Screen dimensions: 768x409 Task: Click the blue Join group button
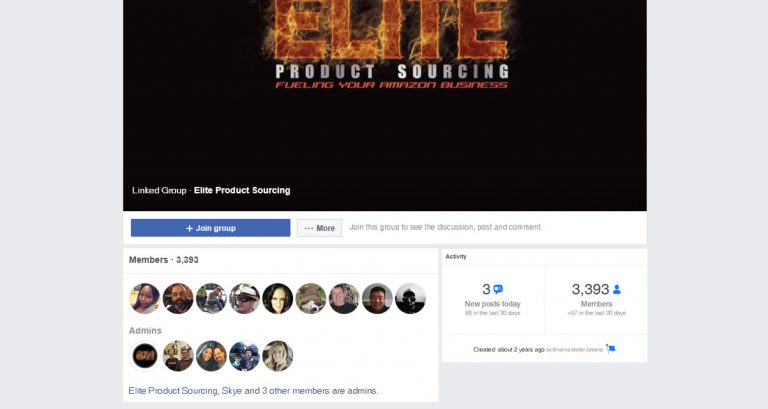coord(211,228)
